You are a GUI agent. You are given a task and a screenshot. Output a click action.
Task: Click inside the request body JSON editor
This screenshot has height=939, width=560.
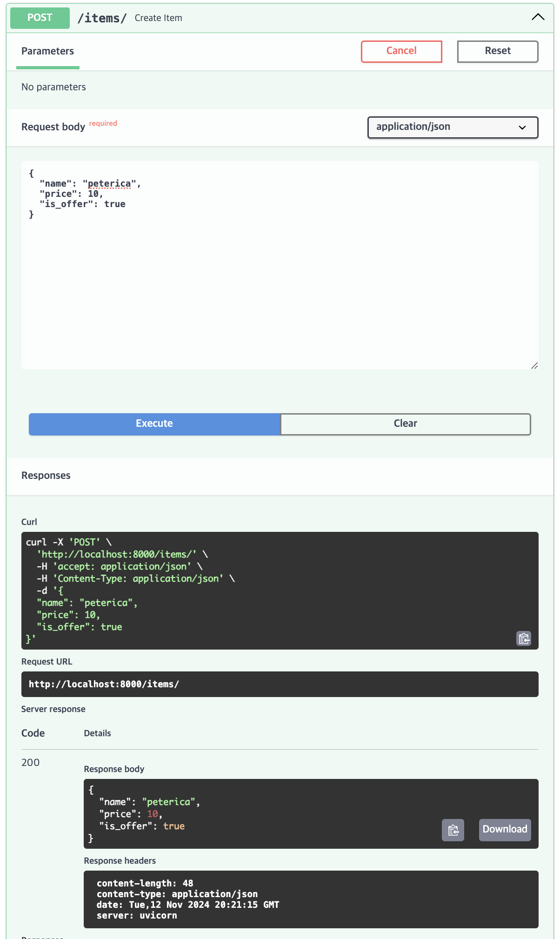tap(280, 265)
